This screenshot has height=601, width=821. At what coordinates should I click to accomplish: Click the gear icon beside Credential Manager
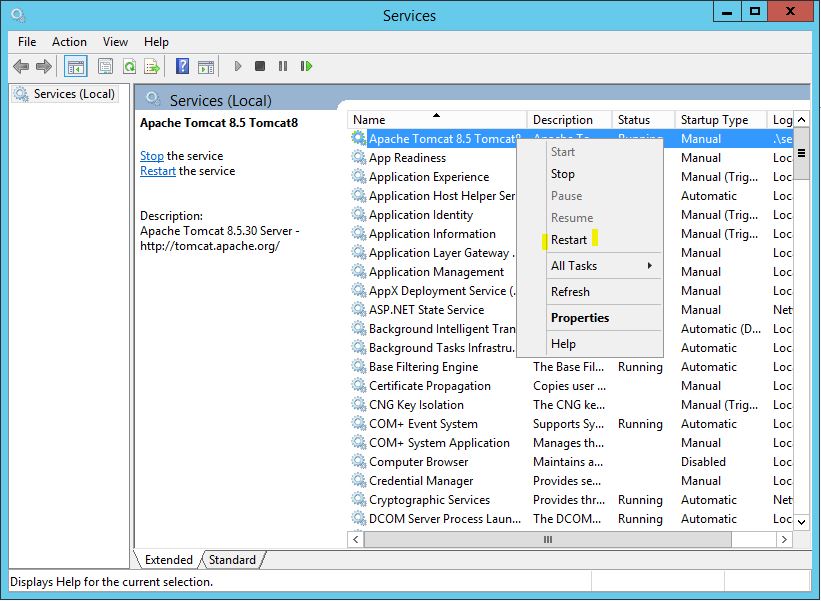[x=359, y=481]
